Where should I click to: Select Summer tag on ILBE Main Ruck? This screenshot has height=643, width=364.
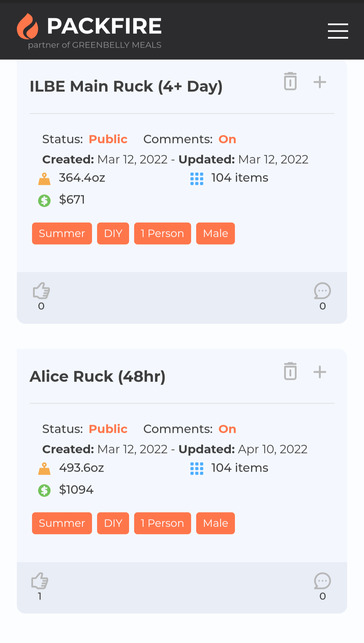(62, 233)
